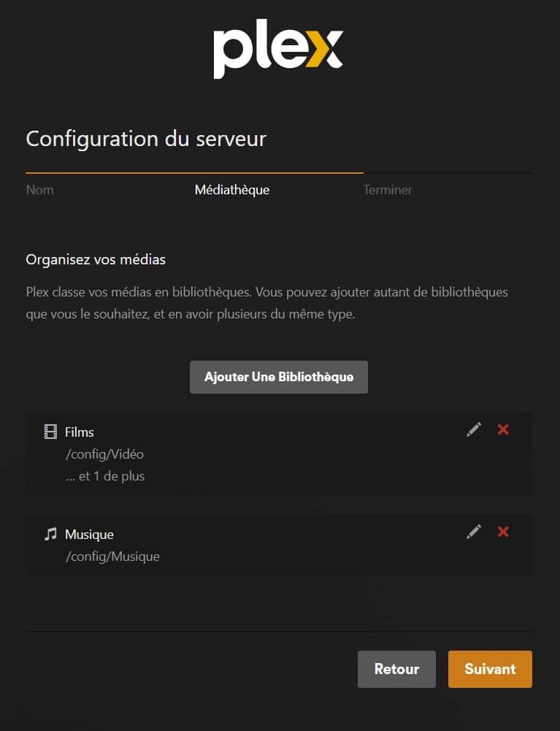Delete the Films library with red X

click(x=503, y=429)
